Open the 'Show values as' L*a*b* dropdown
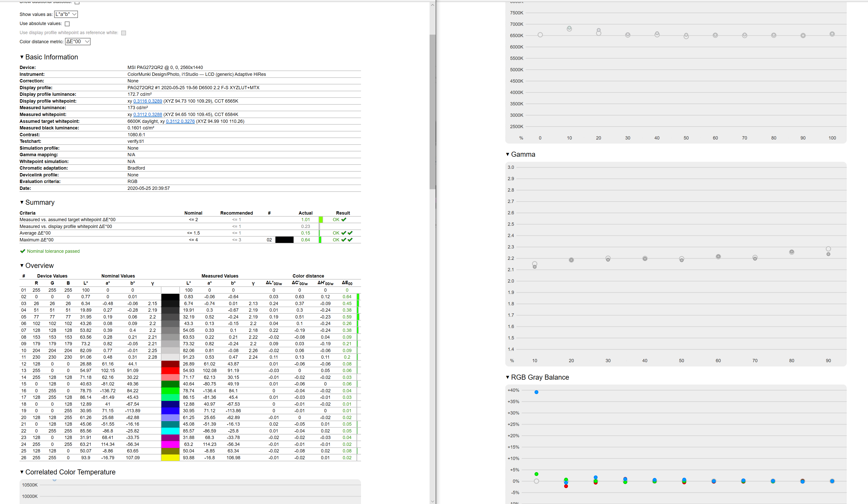868x504 pixels. click(x=66, y=14)
